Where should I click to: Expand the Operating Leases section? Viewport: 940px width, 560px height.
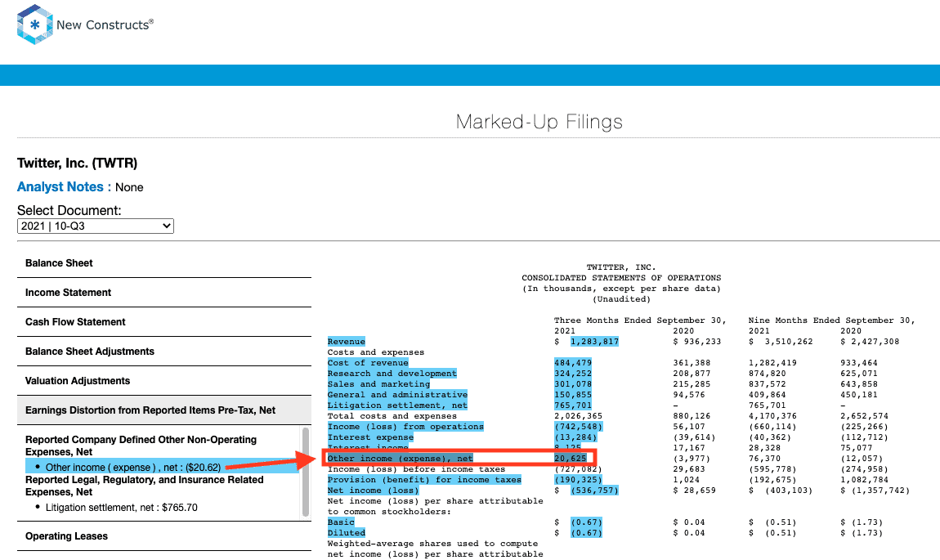pos(164,536)
